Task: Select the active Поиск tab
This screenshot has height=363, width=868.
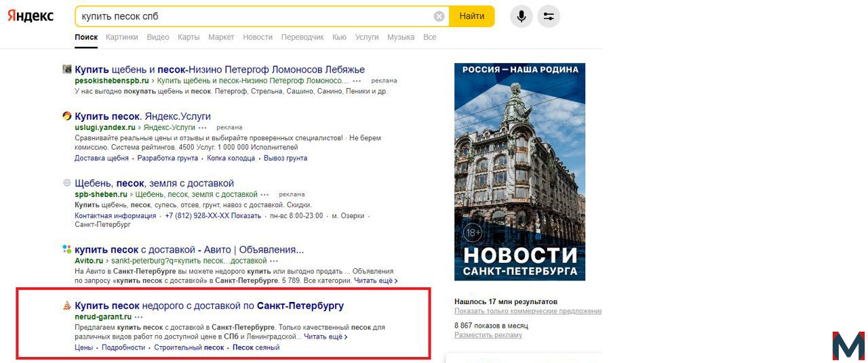Action: (86, 37)
